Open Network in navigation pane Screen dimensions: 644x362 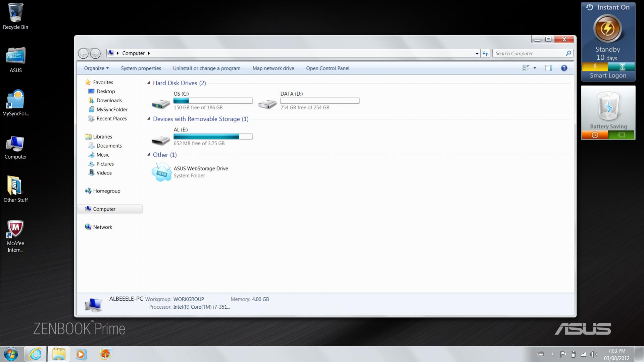[99, 227]
